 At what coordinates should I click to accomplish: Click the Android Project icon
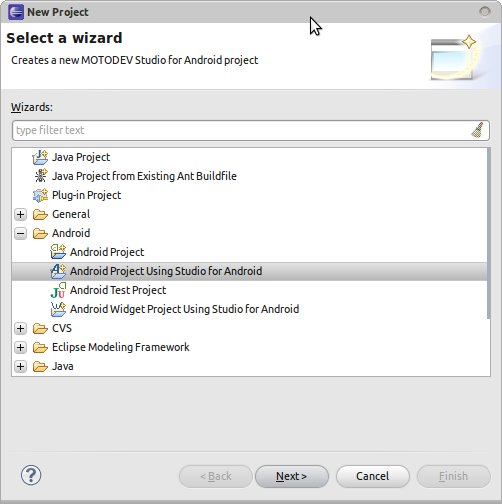point(58,252)
